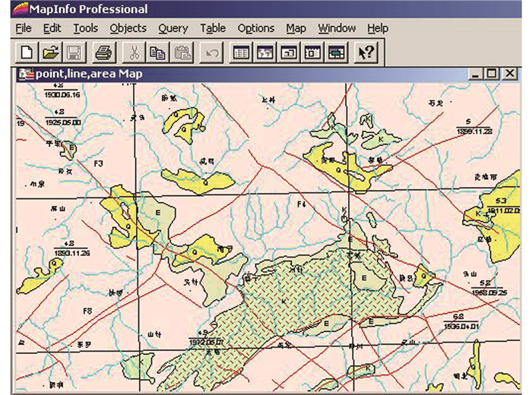Open the Options menu
Viewport: 532px width, 395px height.
point(255,28)
